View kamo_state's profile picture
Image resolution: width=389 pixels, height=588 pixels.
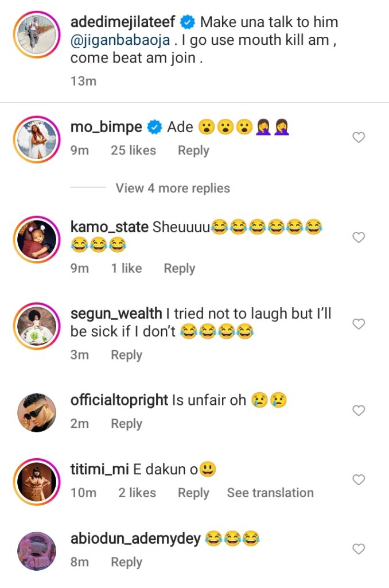[36, 239]
